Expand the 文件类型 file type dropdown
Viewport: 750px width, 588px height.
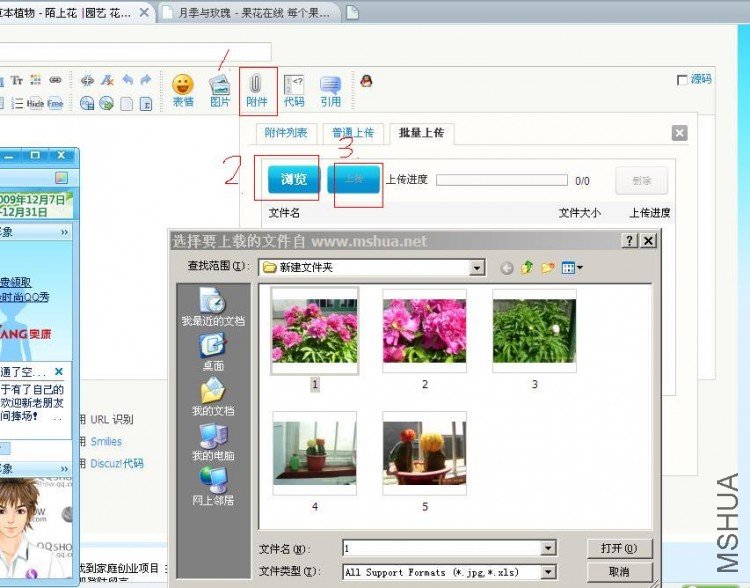coord(547,572)
